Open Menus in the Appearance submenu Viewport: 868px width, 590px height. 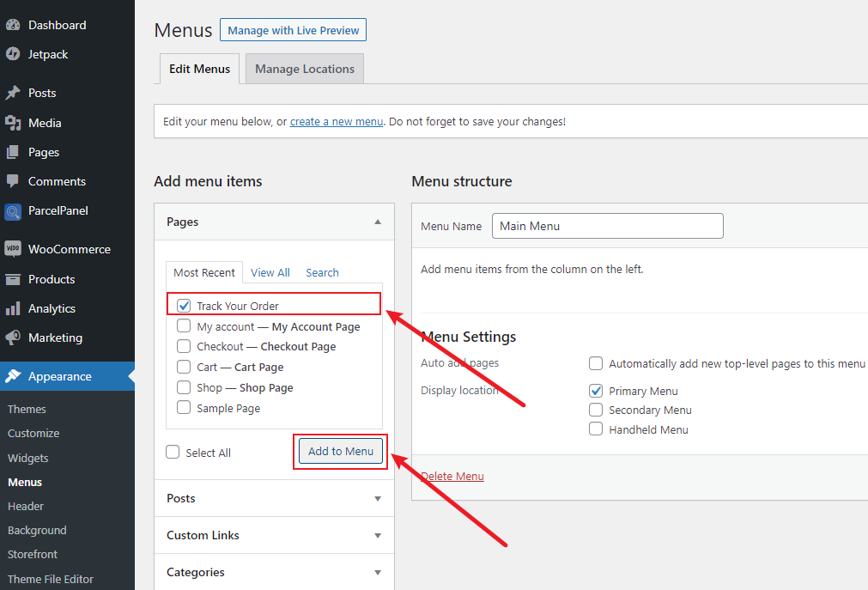click(x=25, y=482)
